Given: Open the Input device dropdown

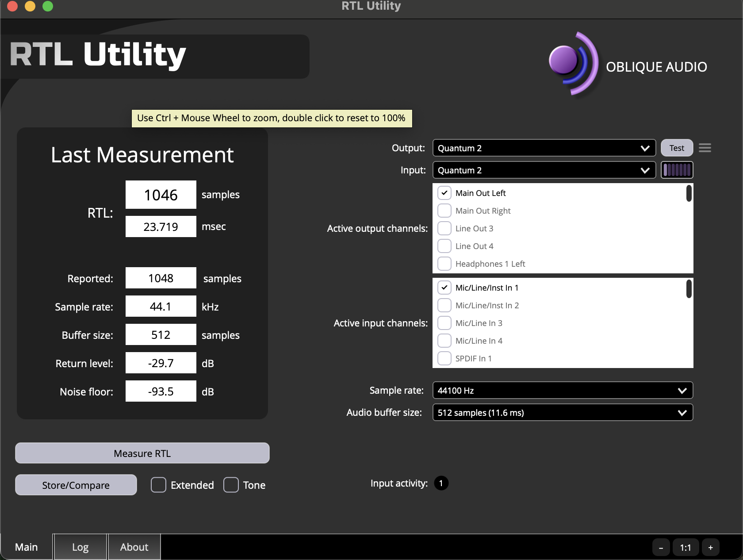Looking at the screenshot, I should point(544,170).
